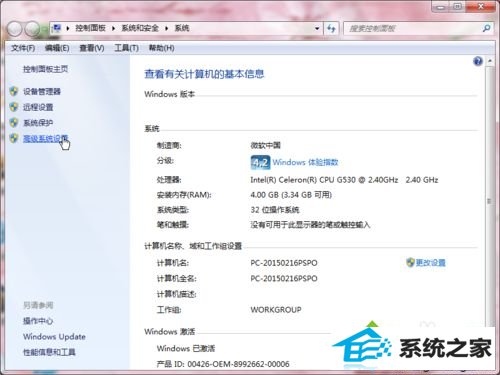Open 设备管理器 link
The width and height of the screenshot is (500, 375).
42,92
